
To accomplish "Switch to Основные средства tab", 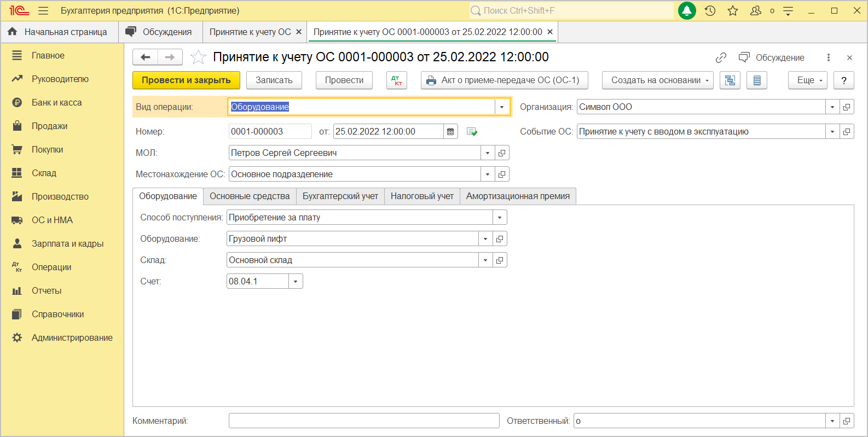I will click(x=250, y=196).
